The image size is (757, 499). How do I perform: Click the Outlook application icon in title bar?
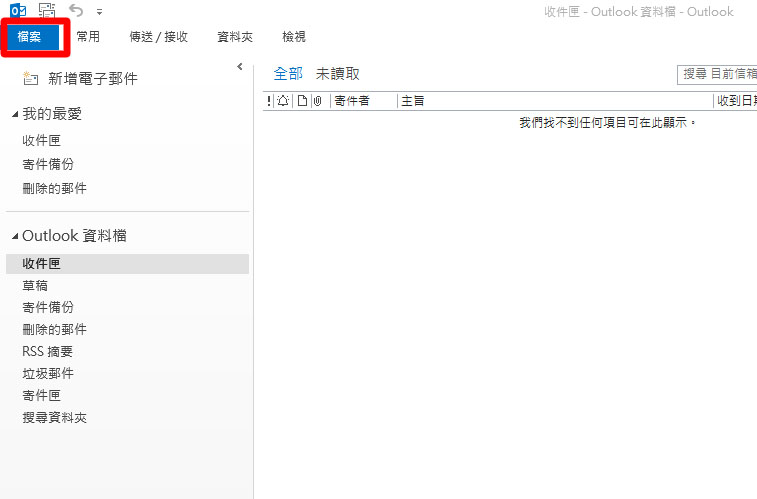pyautogui.click(x=18, y=10)
